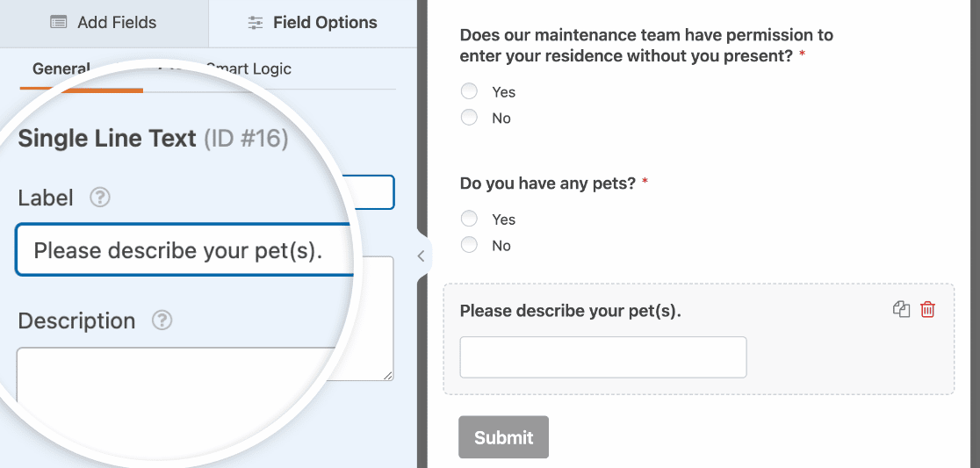This screenshot has height=468, width=980.
Task: Open the Smart Logic sub-tab
Action: [x=249, y=68]
